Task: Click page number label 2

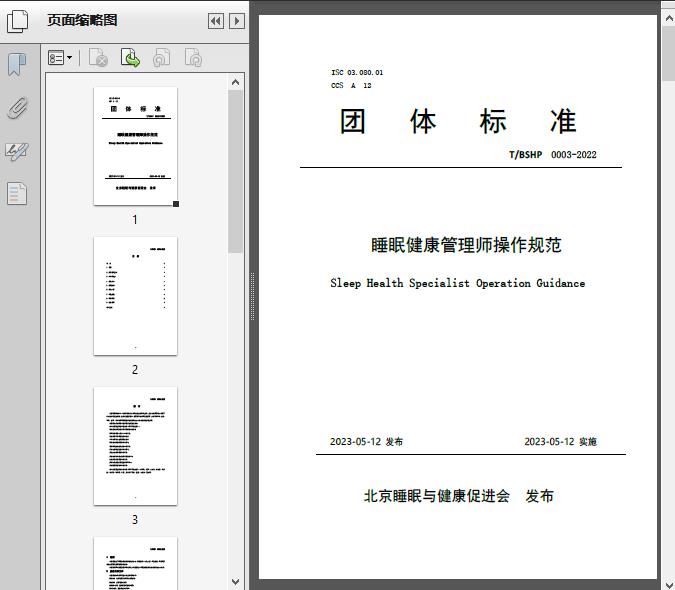Action: pos(135,370)
